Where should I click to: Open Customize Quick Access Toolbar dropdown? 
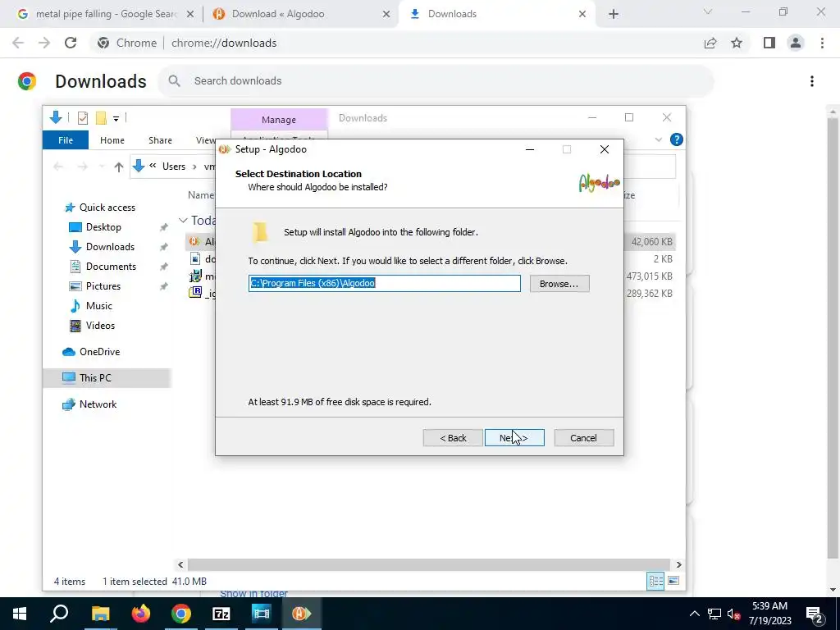point(116,118)
